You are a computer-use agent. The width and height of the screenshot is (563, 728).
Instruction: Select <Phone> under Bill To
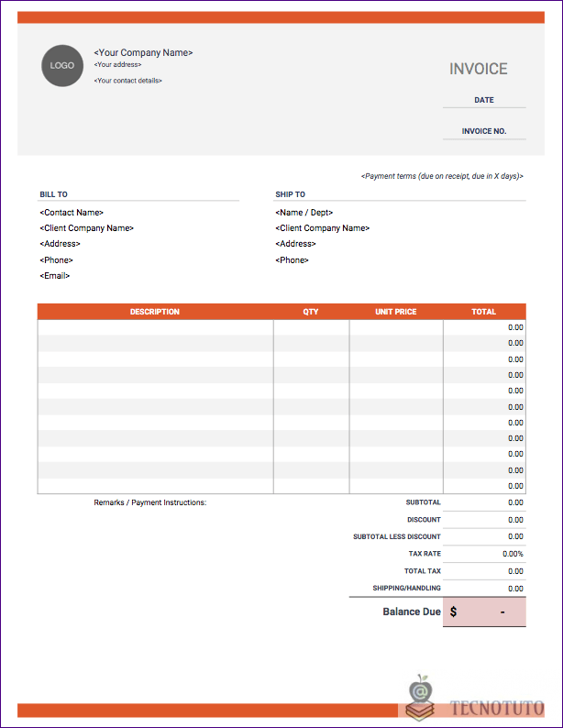pos(56,260)
